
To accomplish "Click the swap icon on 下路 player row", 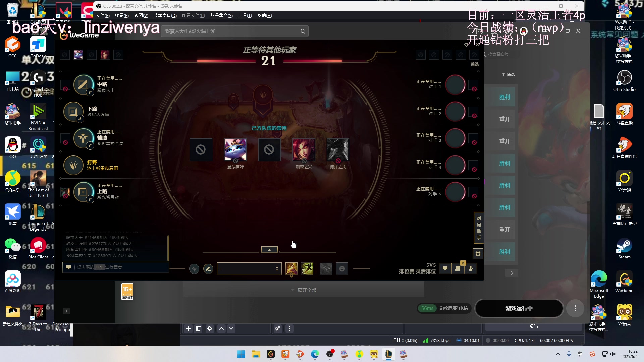I will click(80, 119).
